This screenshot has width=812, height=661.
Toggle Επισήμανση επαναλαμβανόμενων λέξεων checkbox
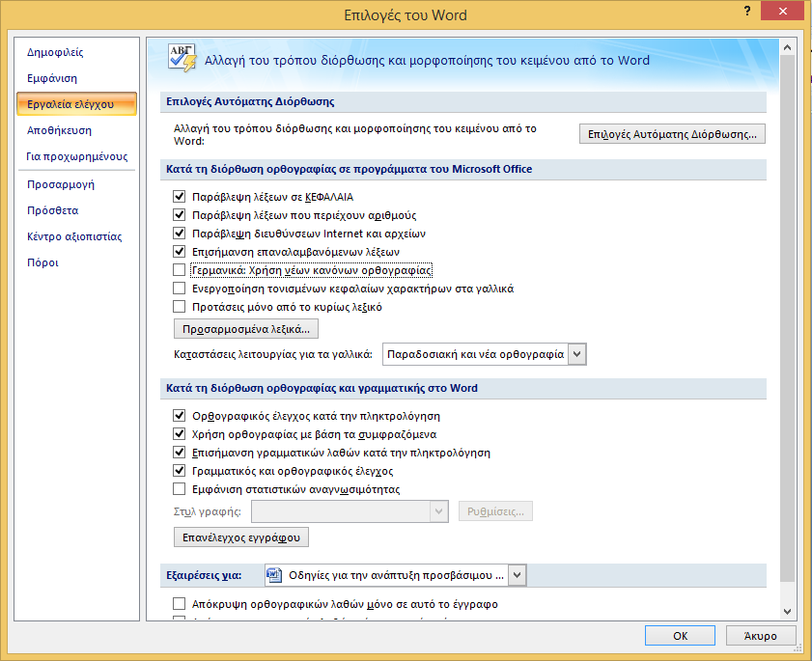[180, 252]
